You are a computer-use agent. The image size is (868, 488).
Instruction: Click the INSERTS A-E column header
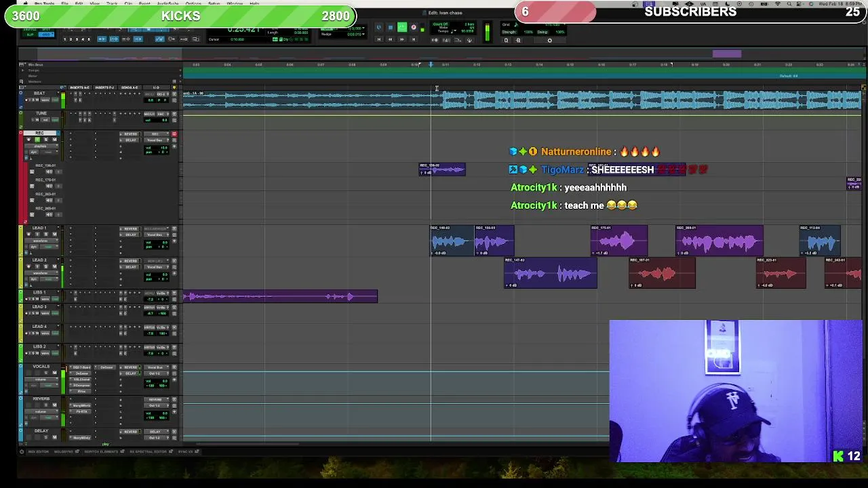tap(80, 87)
